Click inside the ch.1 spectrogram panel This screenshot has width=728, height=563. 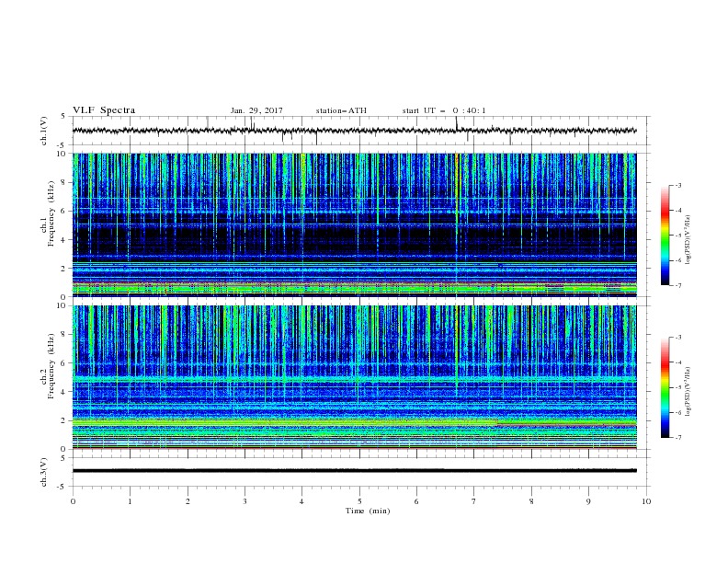pos(355,224)
